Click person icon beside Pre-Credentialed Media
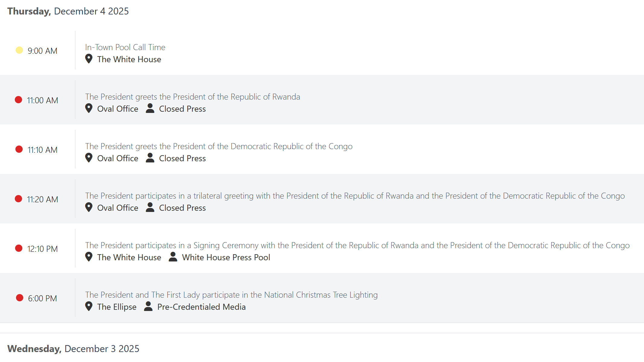644x362 pixels. [x=148, y=306]
